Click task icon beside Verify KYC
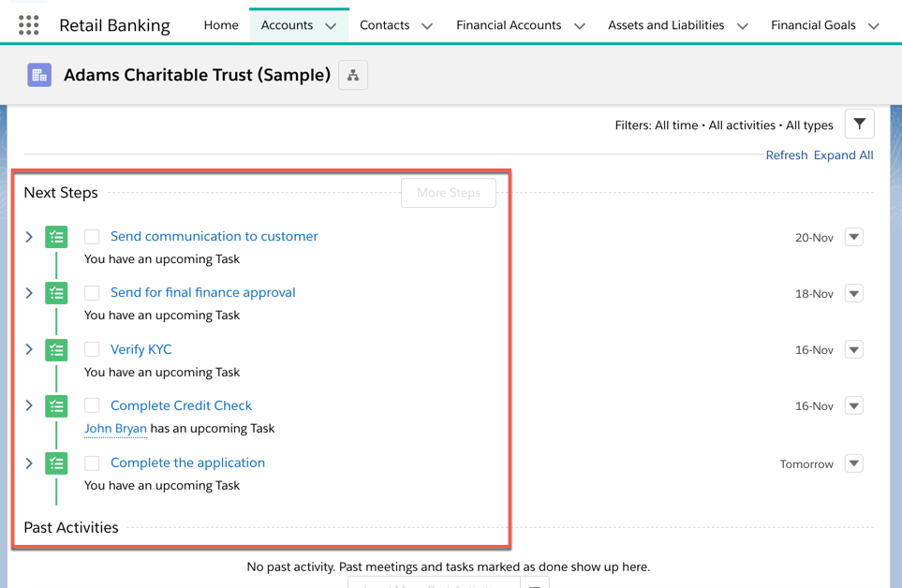 click(x=57, y=350)
